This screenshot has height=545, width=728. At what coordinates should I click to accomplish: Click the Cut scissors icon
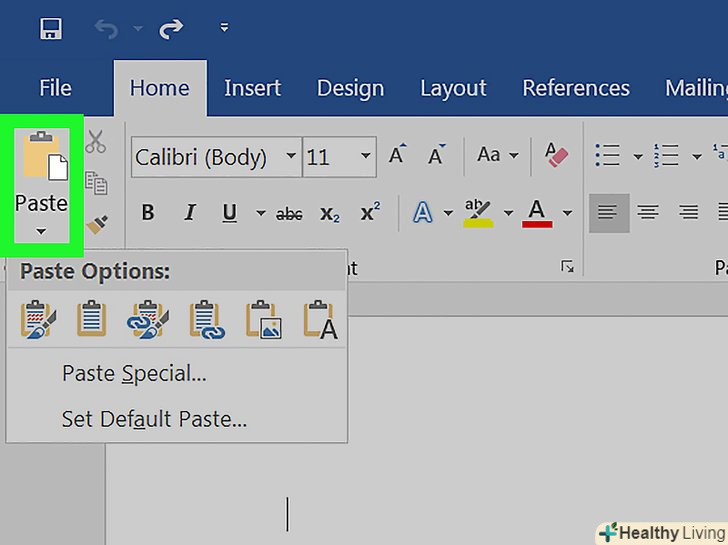pos(96,142)
